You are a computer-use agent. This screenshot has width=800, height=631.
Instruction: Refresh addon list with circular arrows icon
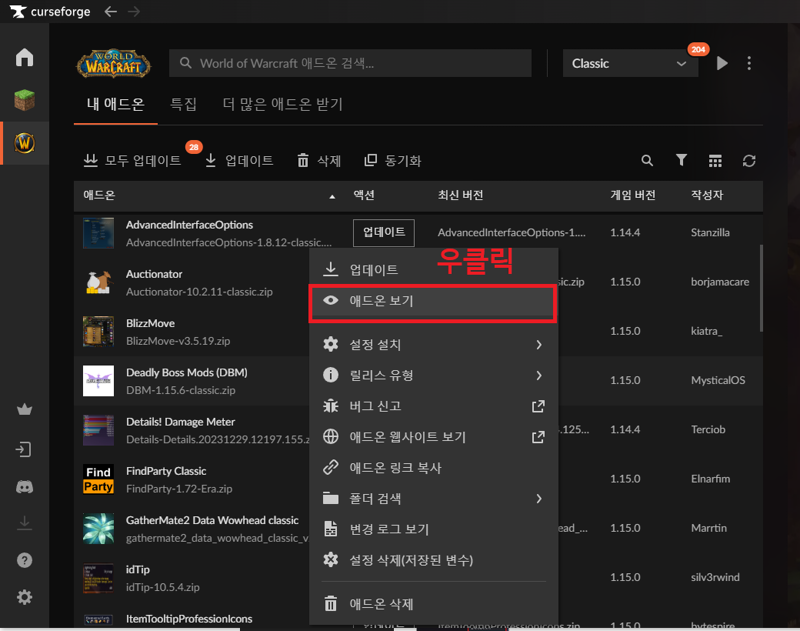[749, 161]
